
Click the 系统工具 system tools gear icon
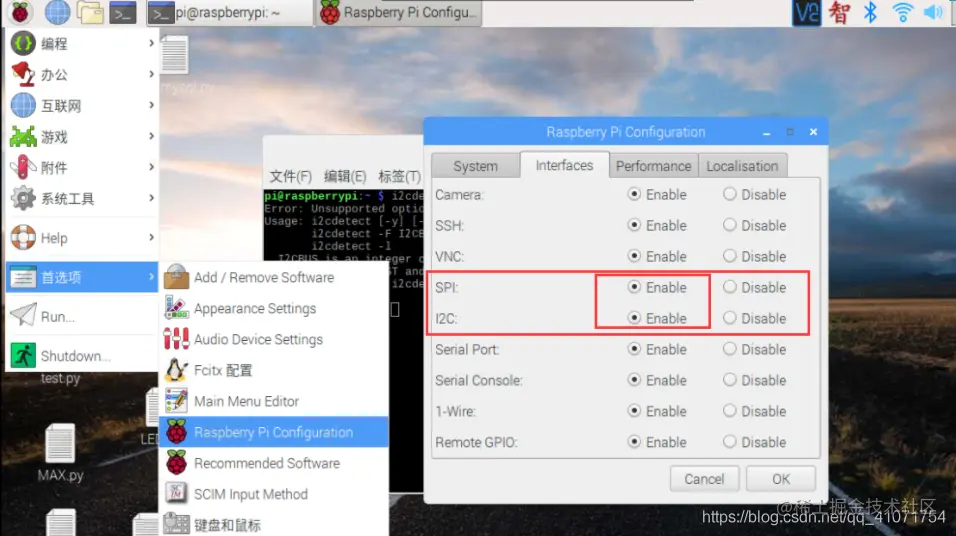23,198
